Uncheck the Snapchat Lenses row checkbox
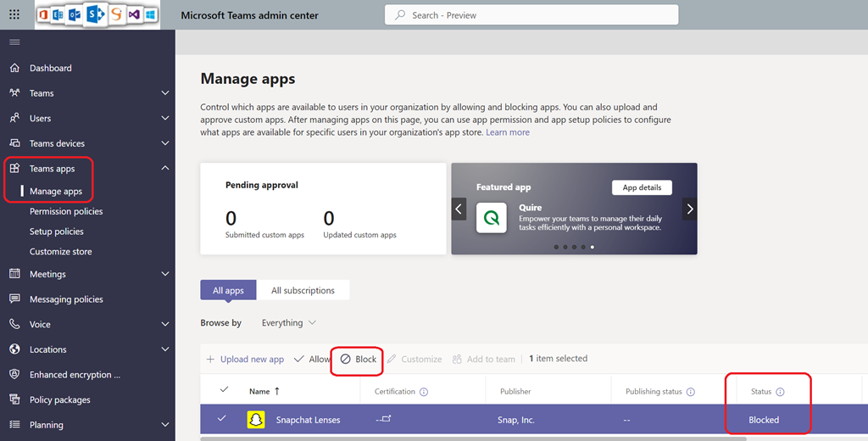 tap(222, 419)
